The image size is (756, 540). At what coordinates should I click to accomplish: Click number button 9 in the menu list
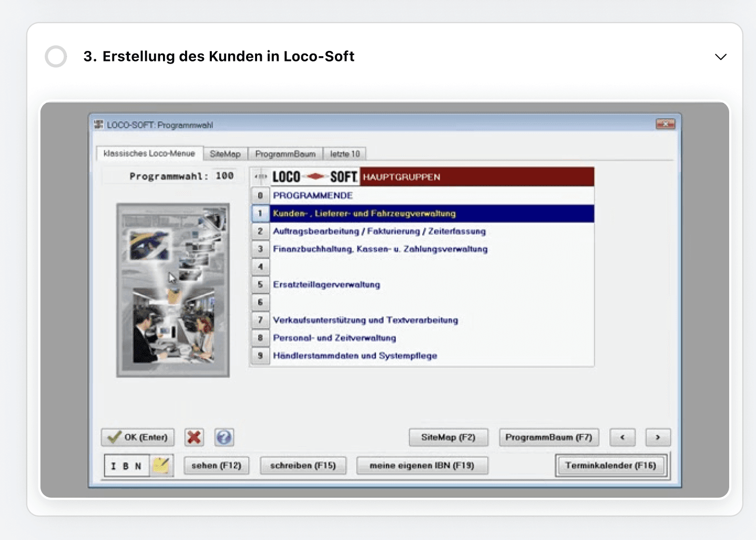(260, 356)
